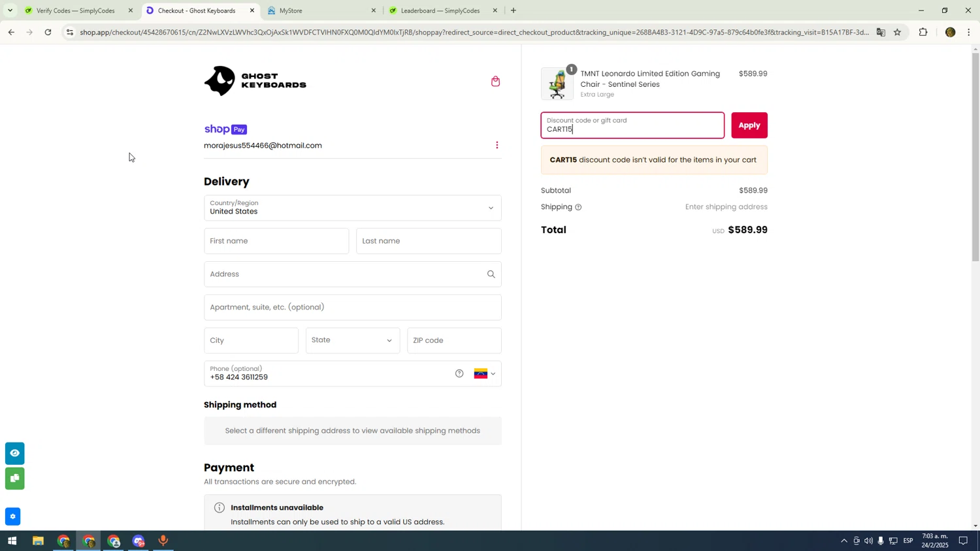Viewport: 980px width, 551px height.
Task: Click the CART15 invalid code message
Action: [654, 160]
